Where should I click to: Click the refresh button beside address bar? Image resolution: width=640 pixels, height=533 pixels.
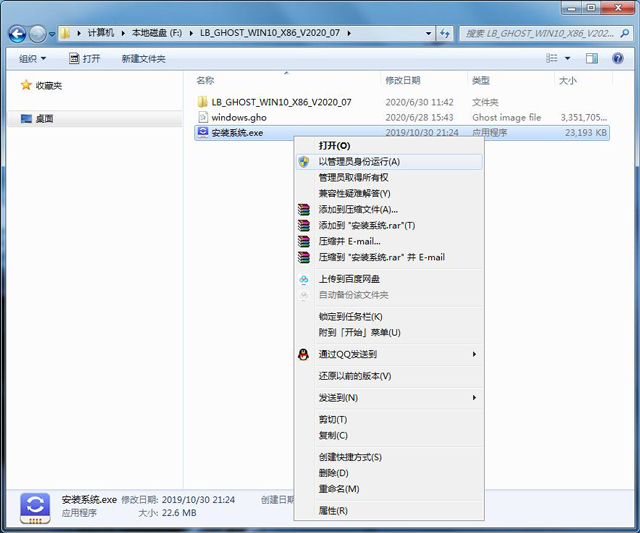coord(445,33)
